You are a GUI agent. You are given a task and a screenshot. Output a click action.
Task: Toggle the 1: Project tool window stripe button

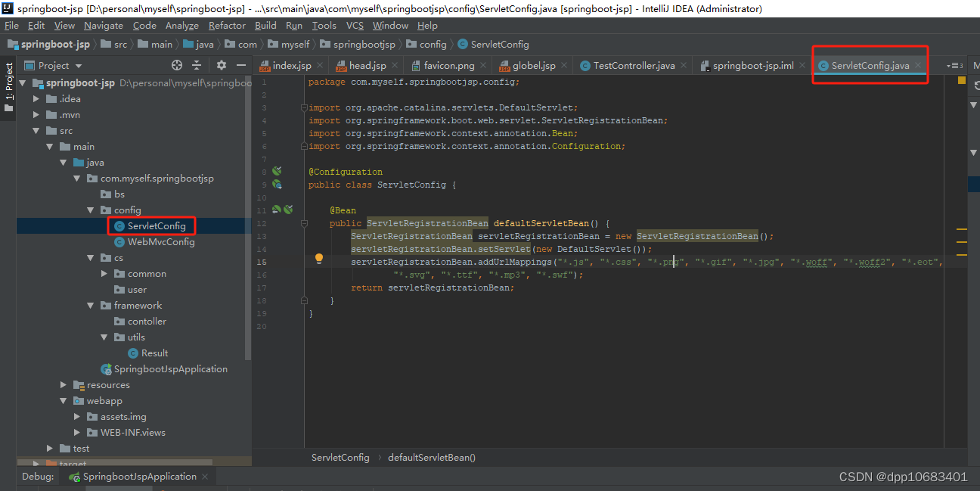(x=8, y=89)
